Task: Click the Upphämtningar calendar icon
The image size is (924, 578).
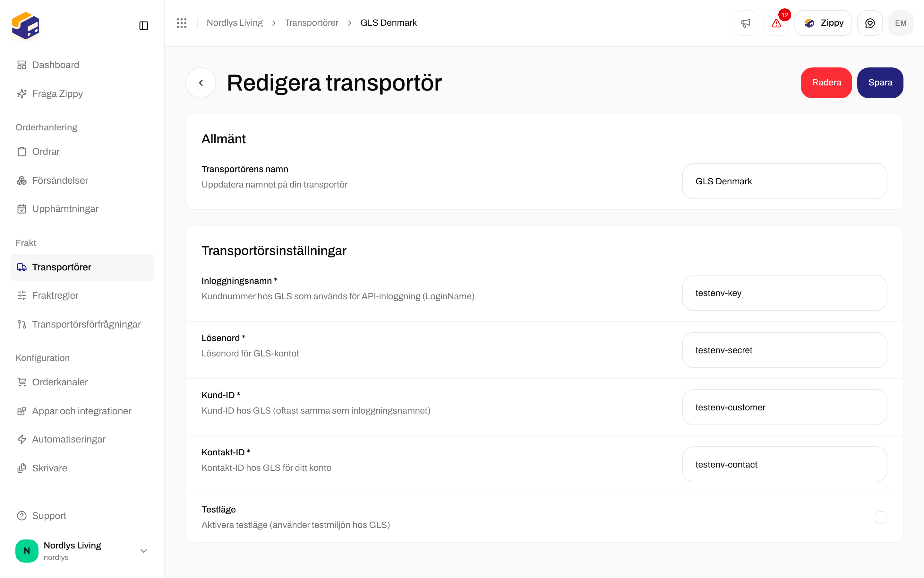Action: (22, 209)
